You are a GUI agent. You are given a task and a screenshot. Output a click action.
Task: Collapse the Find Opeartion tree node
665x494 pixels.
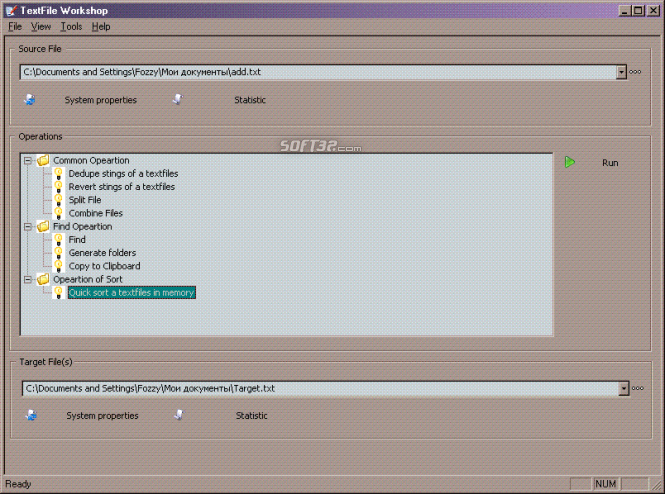(x=28, y=227)
